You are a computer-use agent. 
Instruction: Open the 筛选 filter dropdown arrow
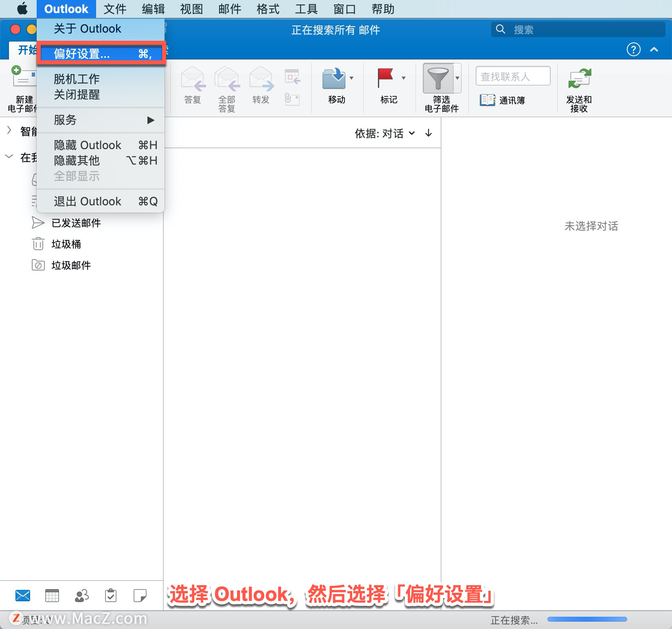click(x=457, y=78)
